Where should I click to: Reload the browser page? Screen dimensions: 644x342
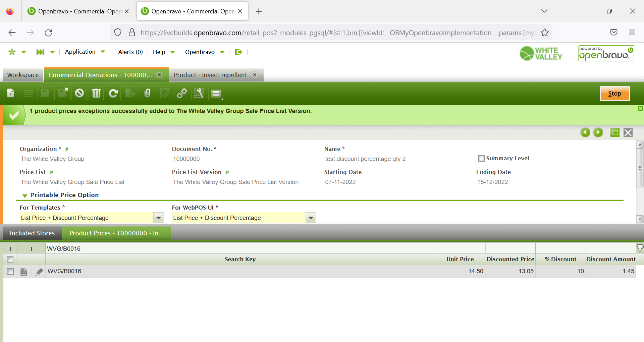[48, 33]
